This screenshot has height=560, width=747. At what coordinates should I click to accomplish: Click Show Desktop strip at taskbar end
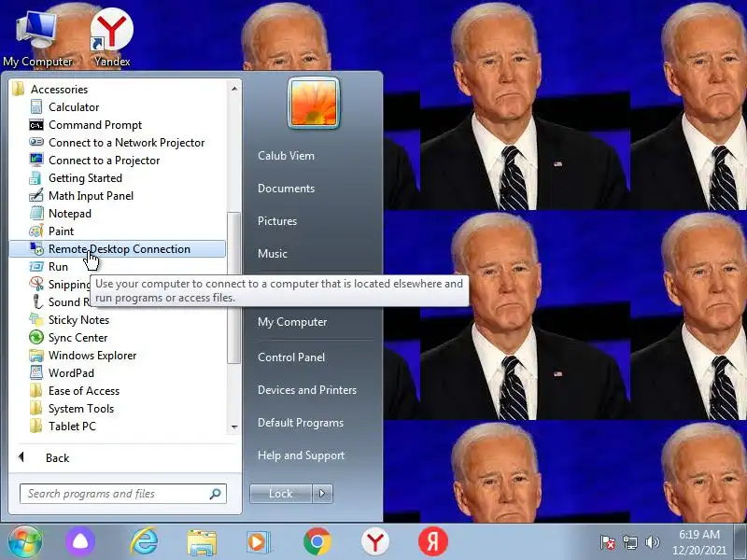(740, 541)
